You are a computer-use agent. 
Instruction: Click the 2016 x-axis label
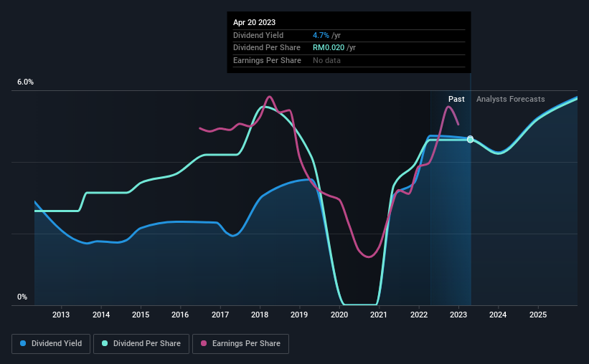point(180,315)
